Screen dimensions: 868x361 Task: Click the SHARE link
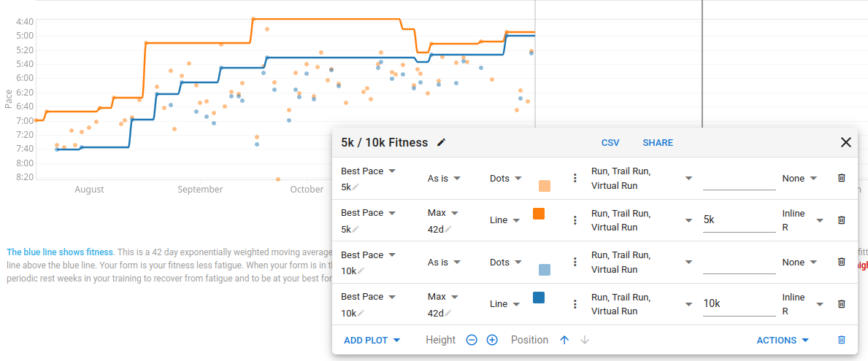(x=658, y=143)
